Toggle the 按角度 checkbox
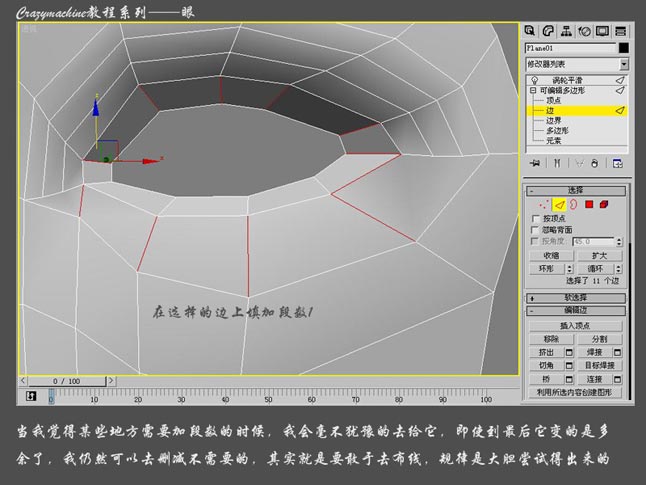Viewport: 646px width, 485px height. [x=535, y=241]
